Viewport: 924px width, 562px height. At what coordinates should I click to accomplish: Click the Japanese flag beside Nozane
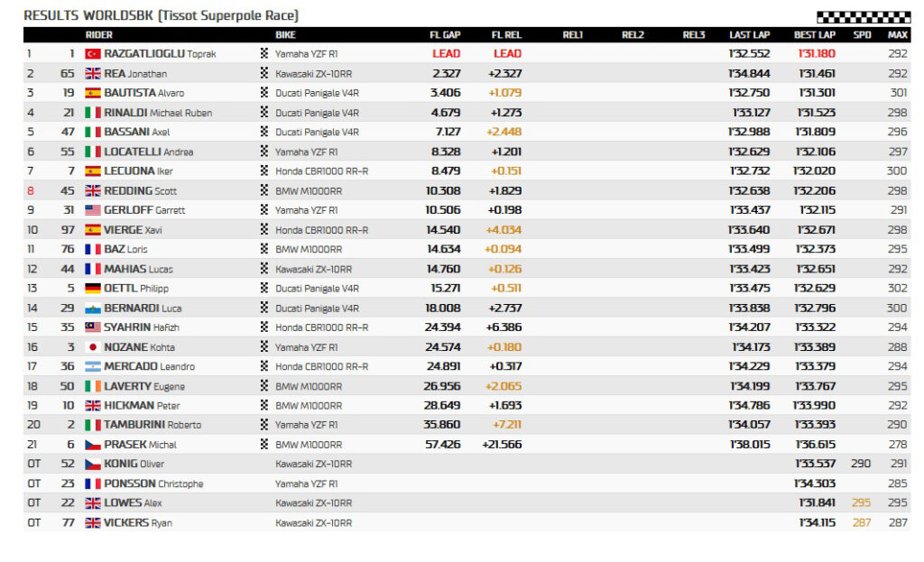(x=93, y=347)
